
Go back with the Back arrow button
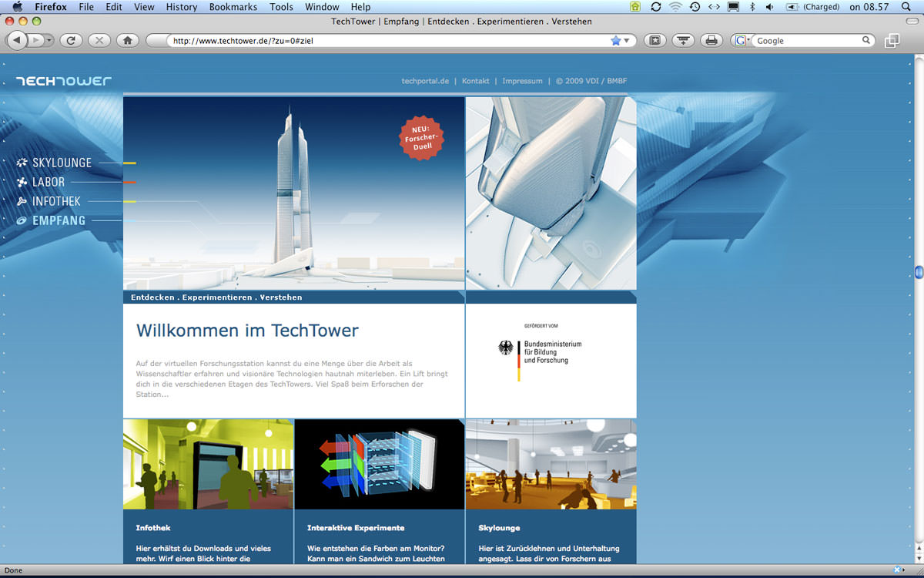point(18,40)
